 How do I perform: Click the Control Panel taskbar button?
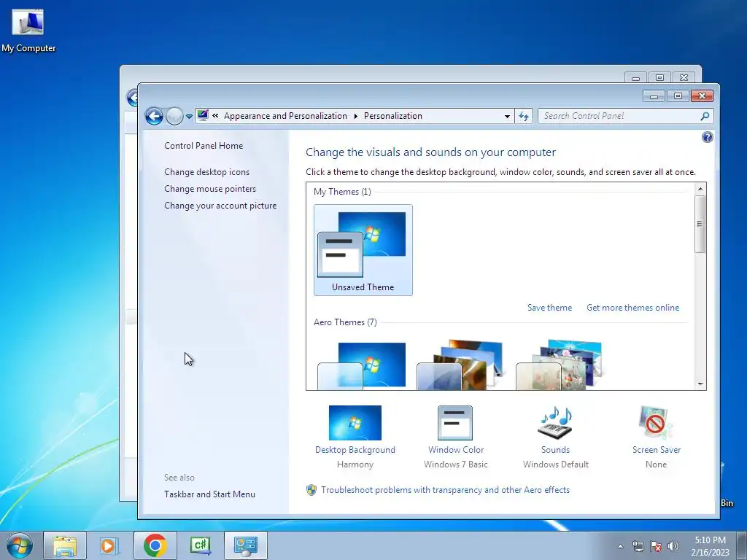click(x=245, y=545)
